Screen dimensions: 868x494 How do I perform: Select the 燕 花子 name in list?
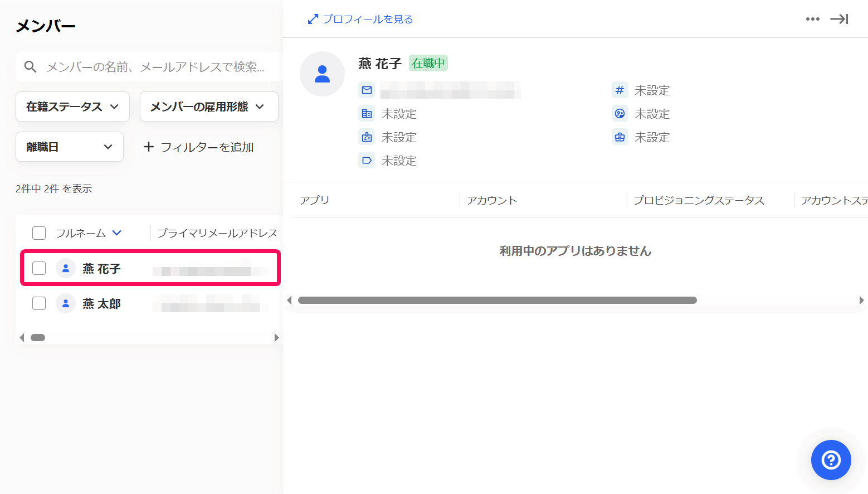101,269
